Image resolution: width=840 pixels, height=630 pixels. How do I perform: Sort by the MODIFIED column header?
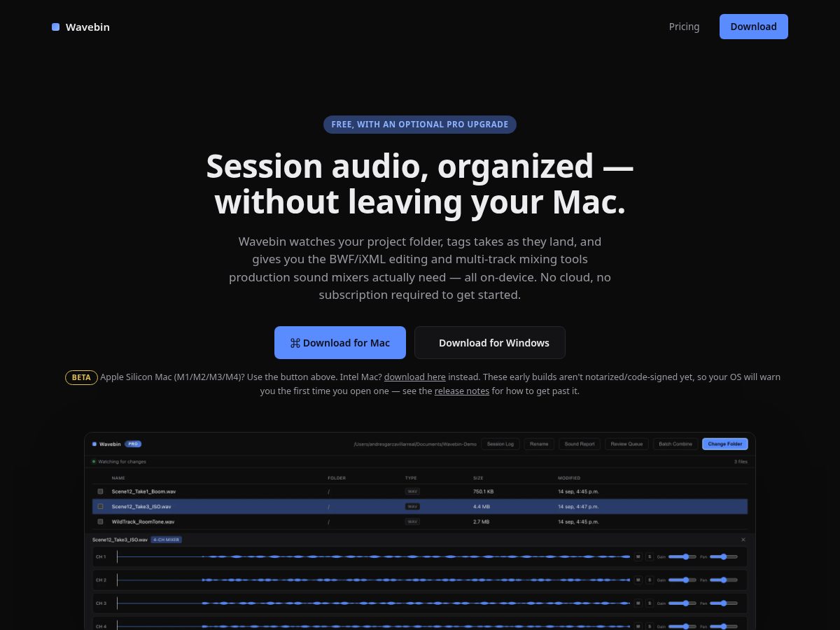(569, 478)
